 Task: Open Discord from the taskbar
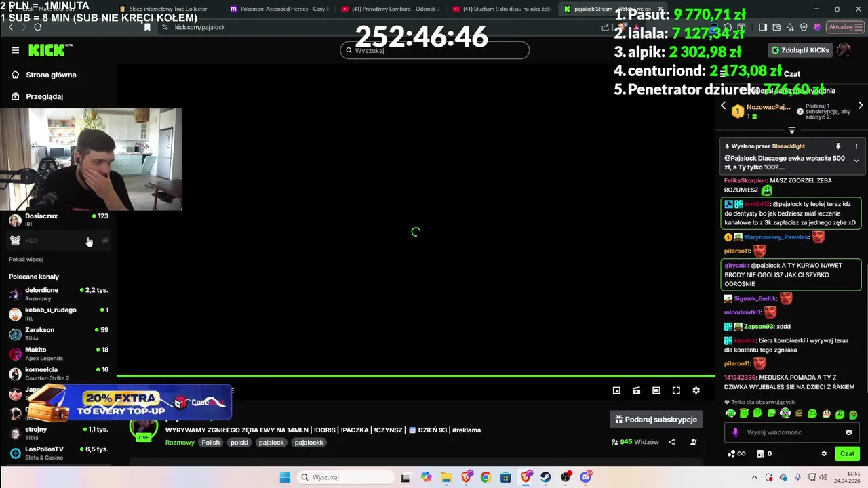tap(586, 477)
